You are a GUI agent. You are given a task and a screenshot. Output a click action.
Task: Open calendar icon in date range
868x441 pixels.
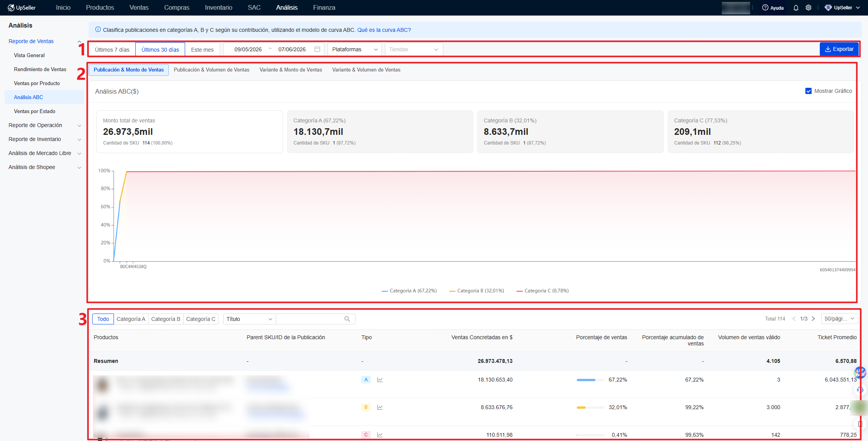click(x=317, y=49)
